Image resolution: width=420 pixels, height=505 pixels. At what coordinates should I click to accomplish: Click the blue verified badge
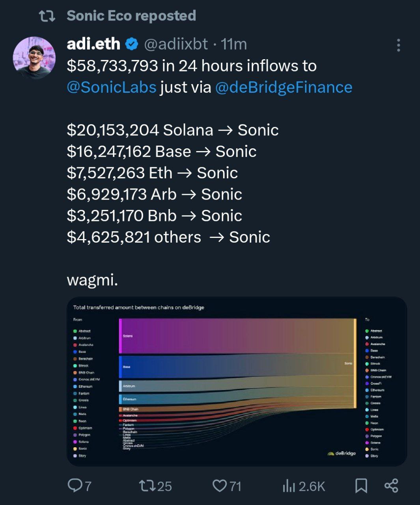(132, 44)
